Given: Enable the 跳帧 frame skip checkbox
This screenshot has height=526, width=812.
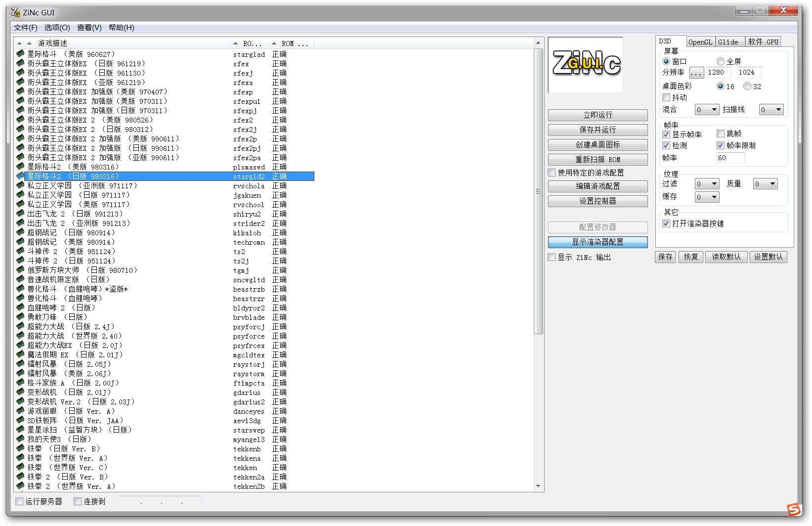Looking at the screenshot, I should (x=721, y=133).
